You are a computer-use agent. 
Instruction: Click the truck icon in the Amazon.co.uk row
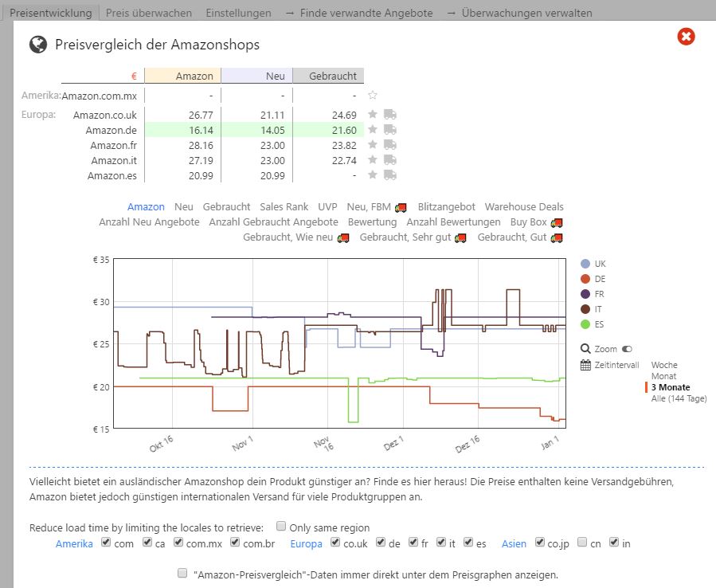click(390, 114)
